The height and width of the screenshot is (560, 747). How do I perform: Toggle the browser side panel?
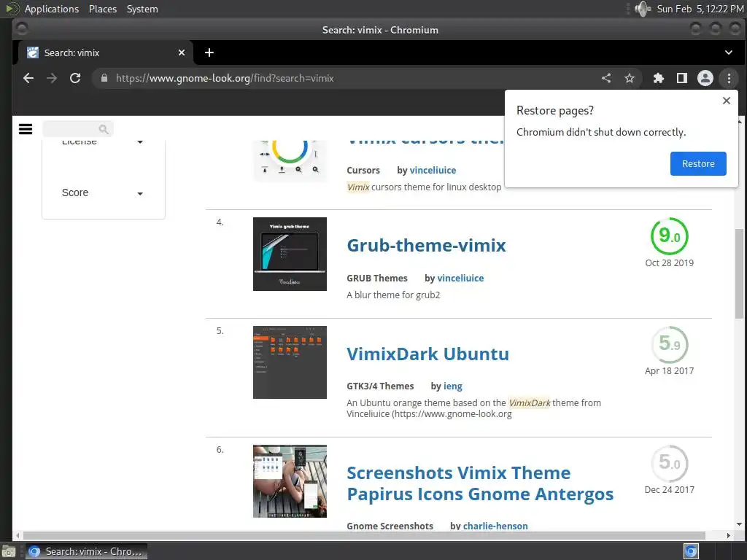pyautogui.click(x=682, y=78)
